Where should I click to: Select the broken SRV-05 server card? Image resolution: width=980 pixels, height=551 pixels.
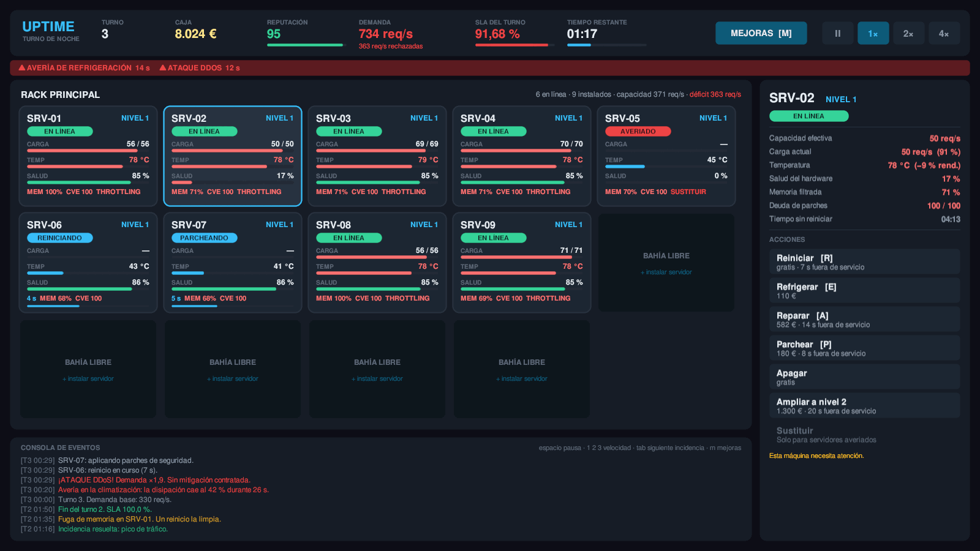666,156
